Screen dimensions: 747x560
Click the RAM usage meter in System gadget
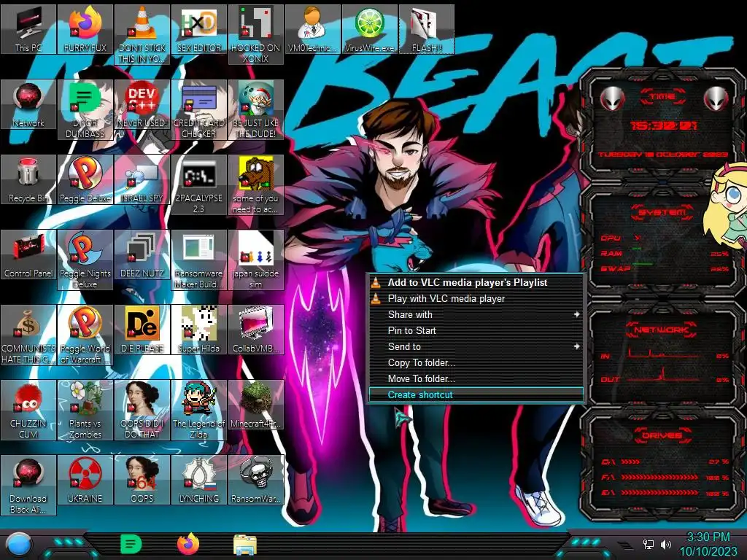(x=665, y=254)
